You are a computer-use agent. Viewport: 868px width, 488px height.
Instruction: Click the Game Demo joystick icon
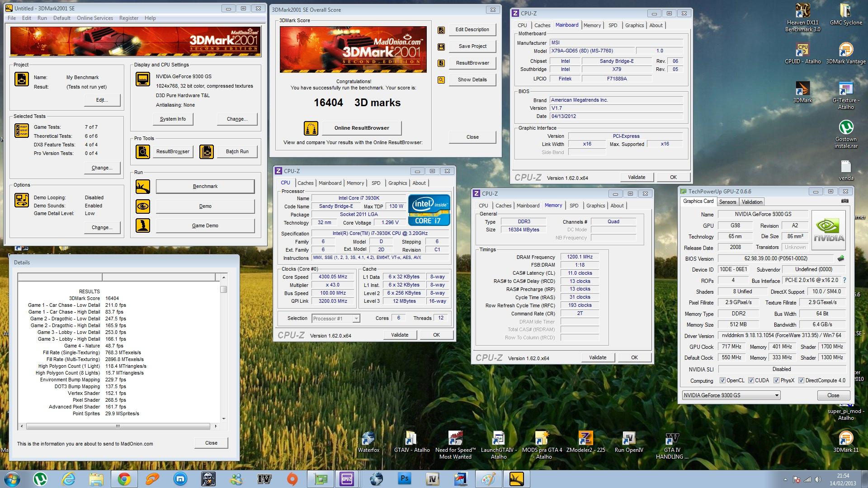143,225
